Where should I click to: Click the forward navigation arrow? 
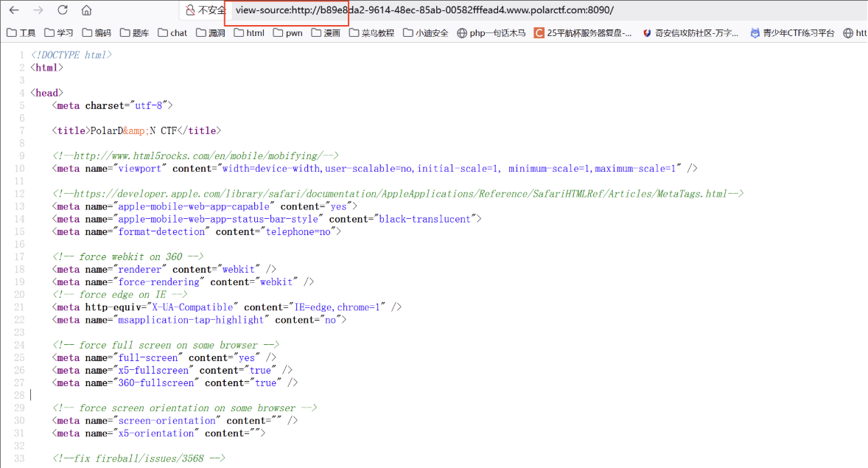(x=38, y=10)
